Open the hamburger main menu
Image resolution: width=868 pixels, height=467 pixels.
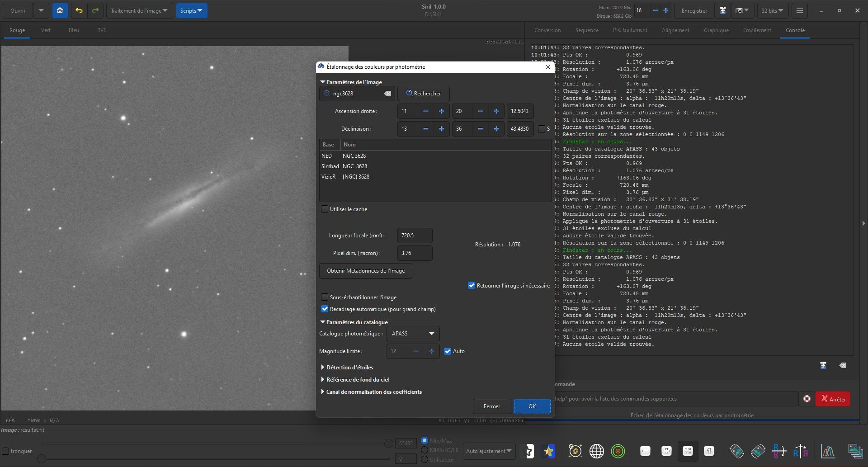click(799, 10)
